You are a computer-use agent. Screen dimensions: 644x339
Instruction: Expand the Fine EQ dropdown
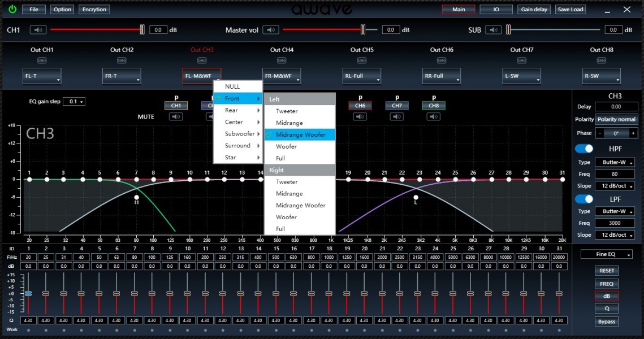point(606,255)
